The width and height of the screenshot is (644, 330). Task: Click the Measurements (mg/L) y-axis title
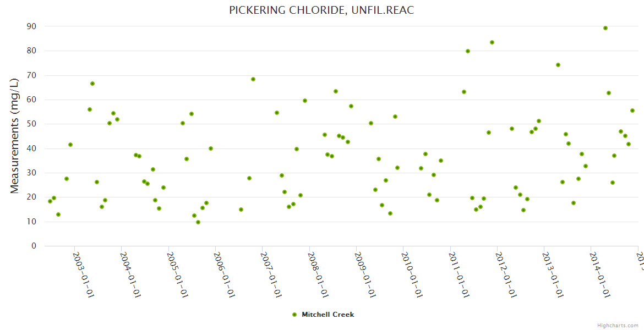(x=15, y=136)
